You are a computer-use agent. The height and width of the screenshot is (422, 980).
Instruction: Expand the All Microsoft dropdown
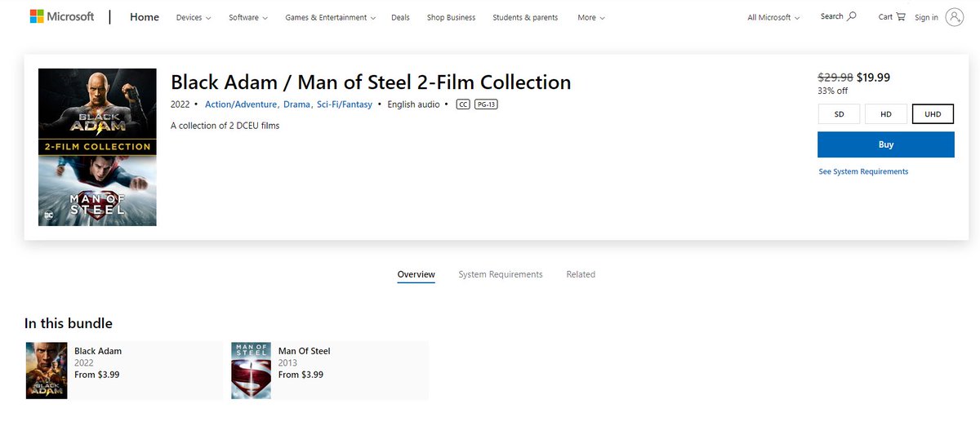coord(773,17)
